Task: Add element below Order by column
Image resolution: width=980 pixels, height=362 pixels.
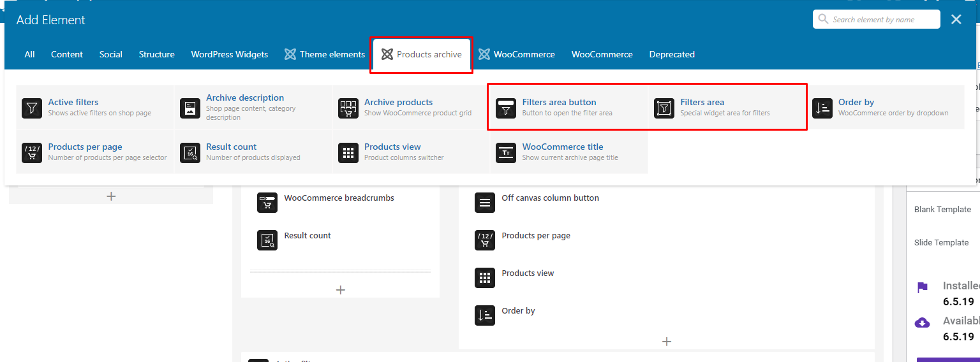Action: [x=667, y=342]
